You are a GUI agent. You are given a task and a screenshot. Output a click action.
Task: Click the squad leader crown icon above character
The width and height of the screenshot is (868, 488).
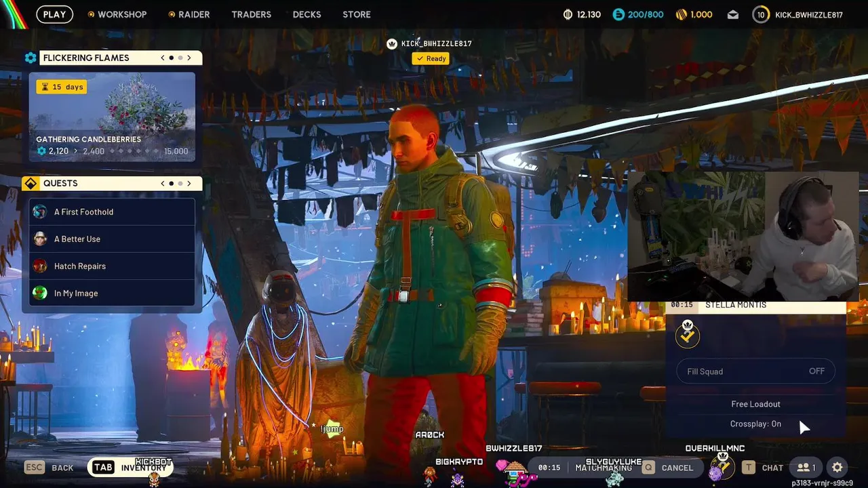point(391,43)
